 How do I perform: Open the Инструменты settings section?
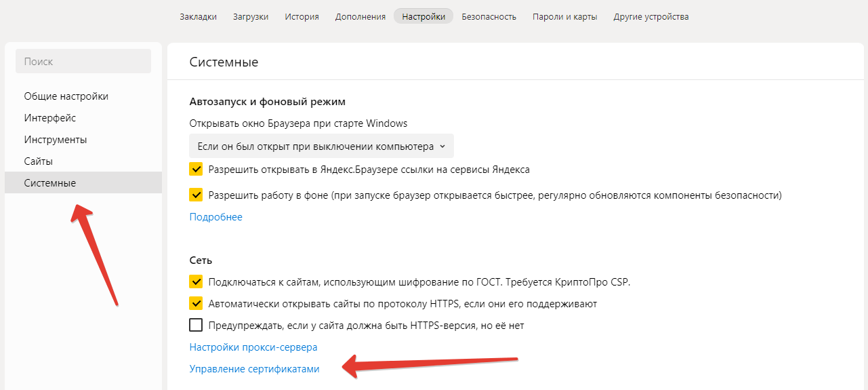(56, 140)
